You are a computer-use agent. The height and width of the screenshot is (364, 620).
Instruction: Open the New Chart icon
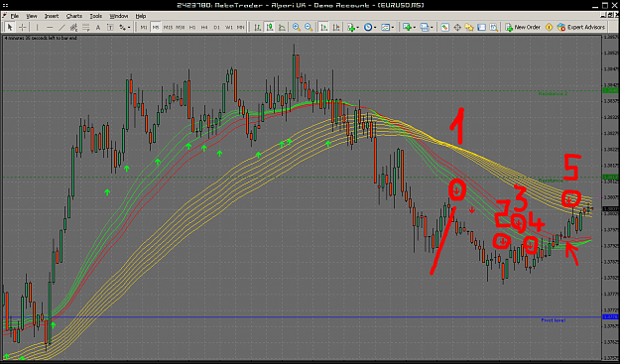(x=407, y=27)
